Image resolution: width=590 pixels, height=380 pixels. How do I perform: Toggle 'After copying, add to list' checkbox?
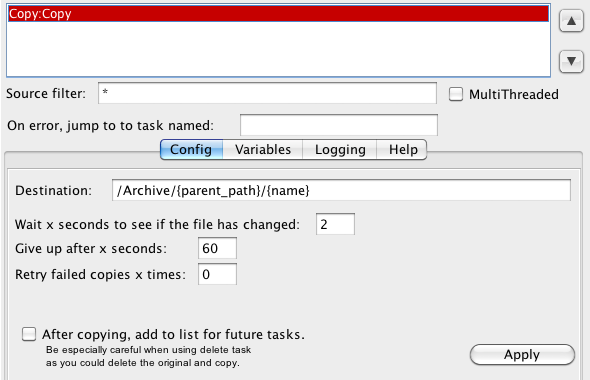(x=29, y=334)
